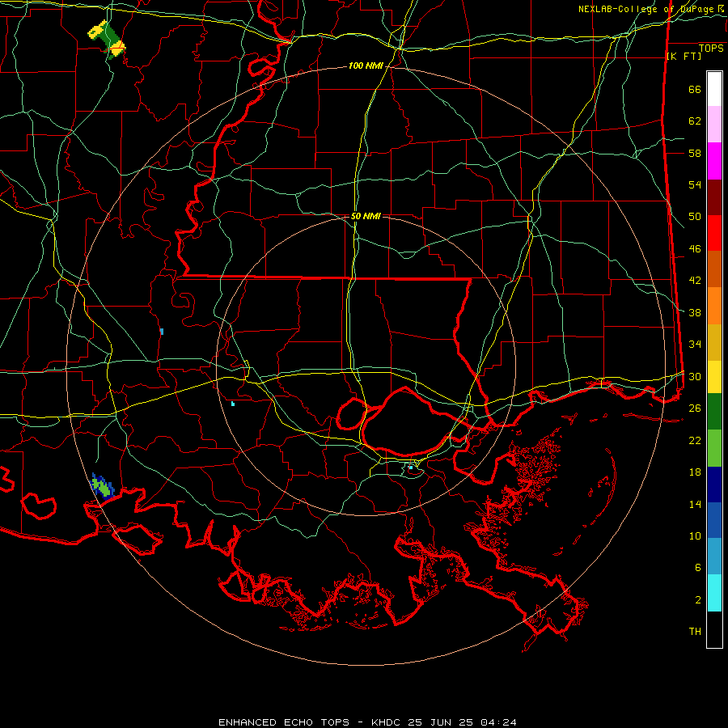This screenshot has width=728, height=728.
Task: Click the cyan echo pixel at radar center
Action: pyautogui.click(x=410, y=468)
